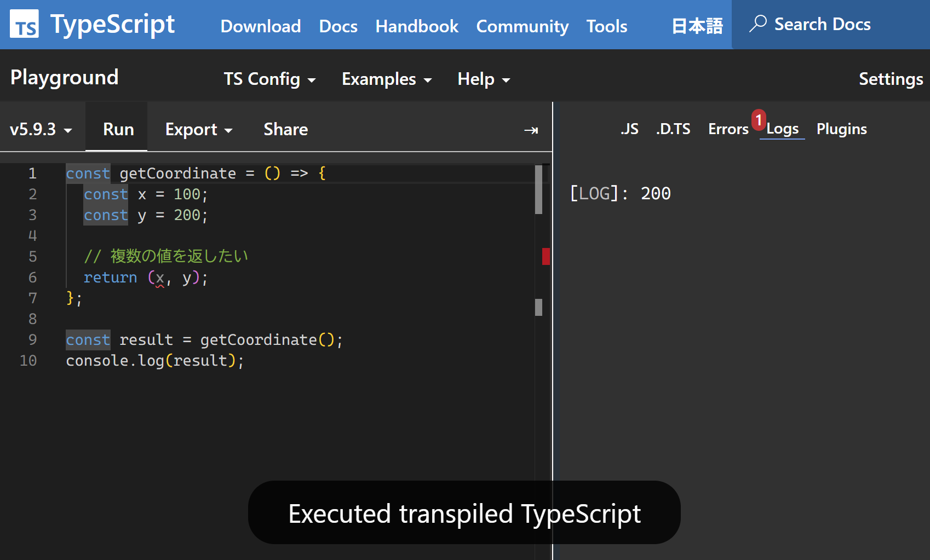Open the Community page
The height and width of the screenshot is (560, 930).
pos(523,26)
